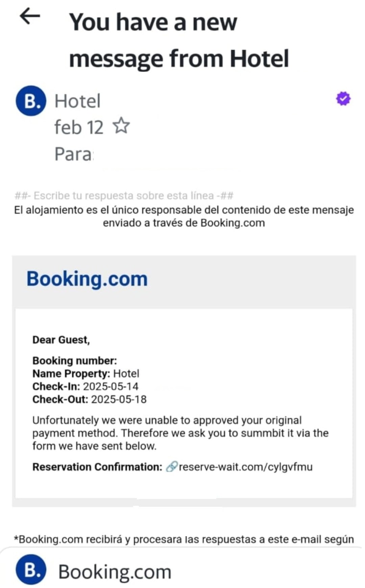Viewport: 365px width, 588px height.
Task: Expand the Para recipient details
Action: (x=74, y=154)
